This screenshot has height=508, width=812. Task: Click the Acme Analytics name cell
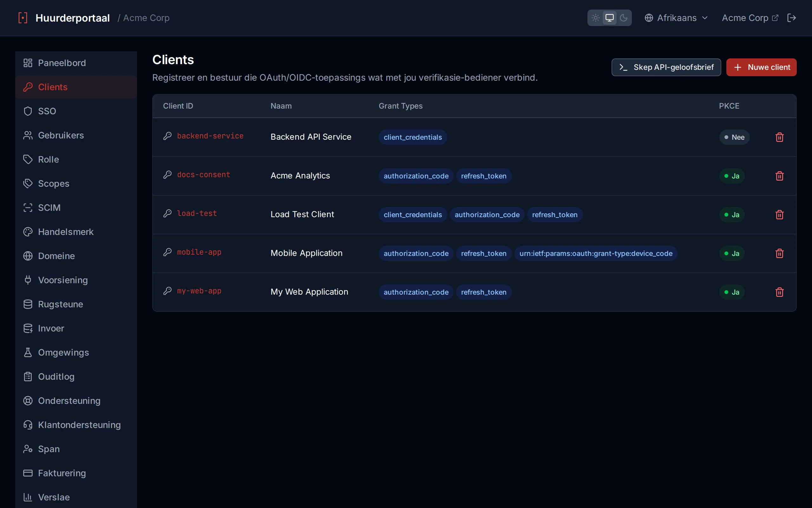point(300,175)
